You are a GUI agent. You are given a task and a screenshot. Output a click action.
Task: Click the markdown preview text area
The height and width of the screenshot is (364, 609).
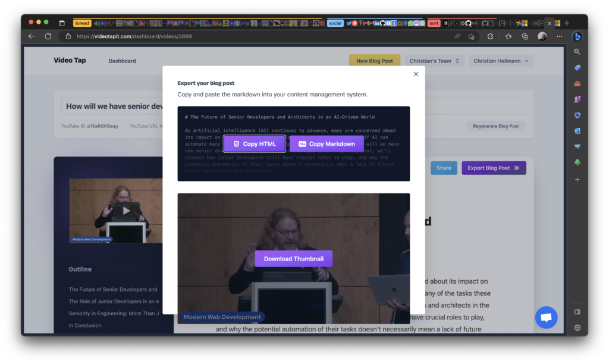294,144
